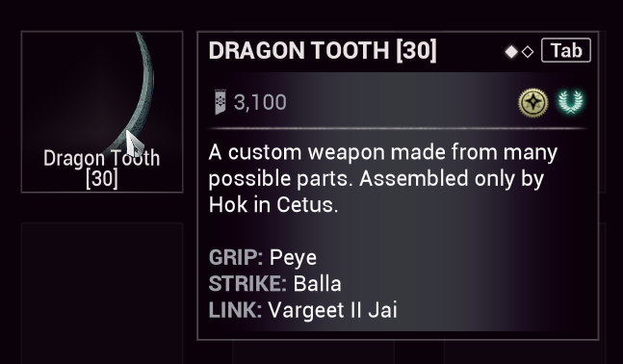Select the curved Dragon Tooth blade image
The height and width of the screenshot is (364, 623).
135,90
